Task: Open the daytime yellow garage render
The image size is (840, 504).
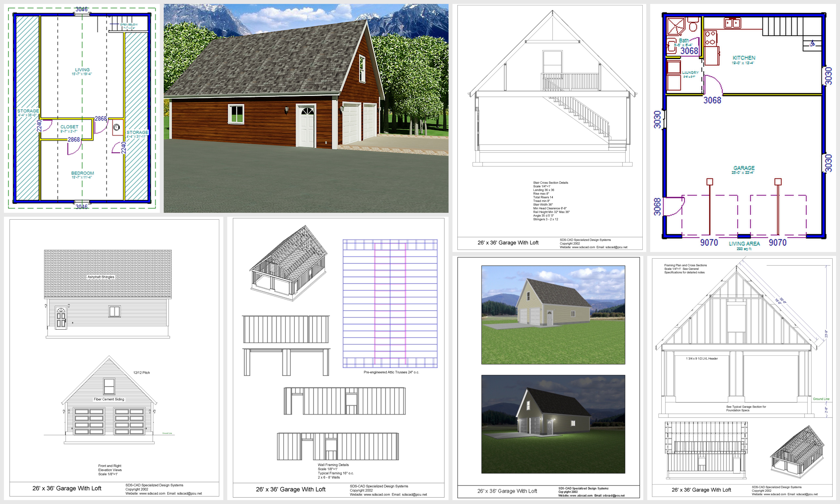Action: coord(553,315)
